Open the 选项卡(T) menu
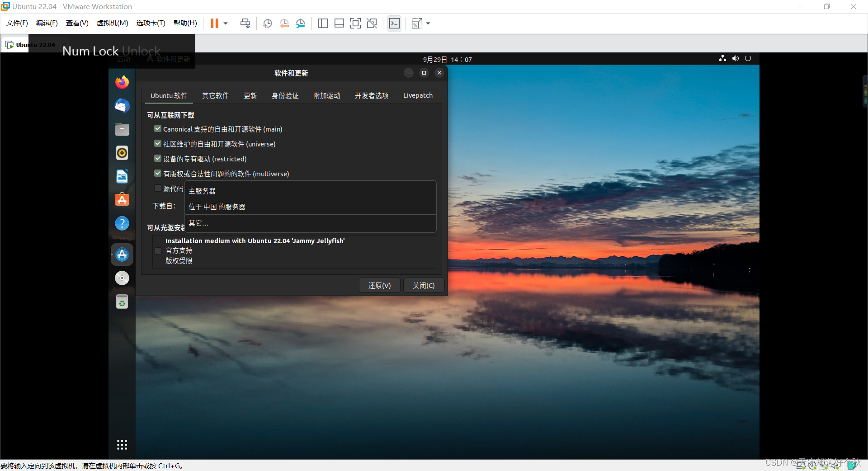This screenshot has width=868, height=471. (x=151, y=23)
